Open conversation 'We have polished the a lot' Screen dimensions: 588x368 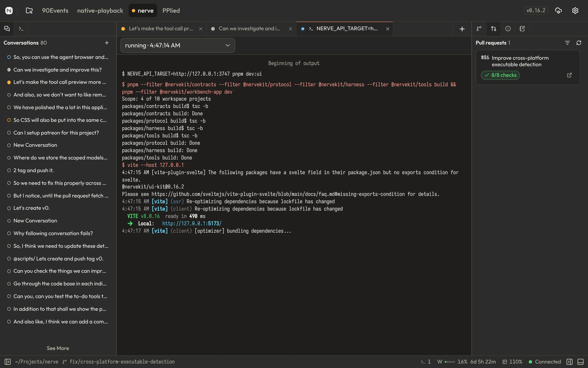tap(58, 108)
